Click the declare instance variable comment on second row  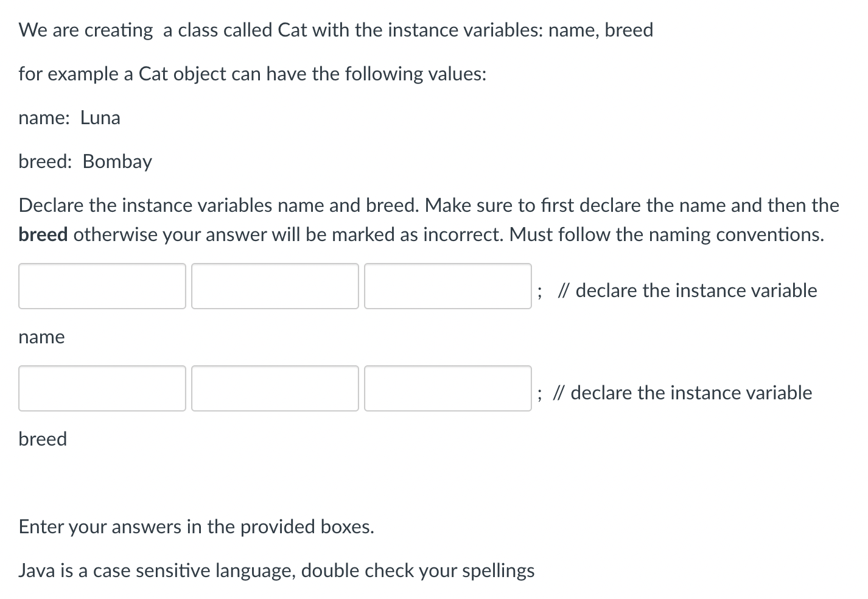click(x=683, y=393)
